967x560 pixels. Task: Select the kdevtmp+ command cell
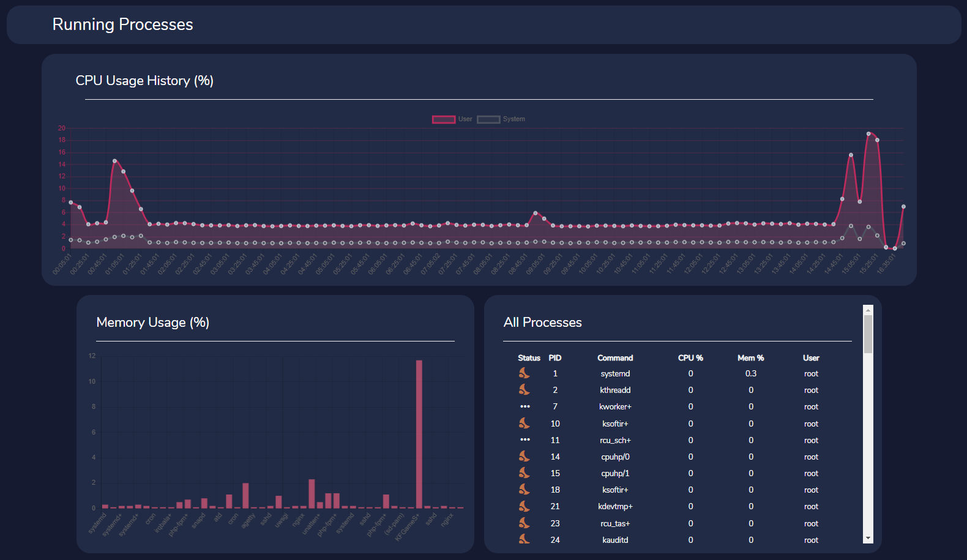pyautogui.click(x=615, y=506)
